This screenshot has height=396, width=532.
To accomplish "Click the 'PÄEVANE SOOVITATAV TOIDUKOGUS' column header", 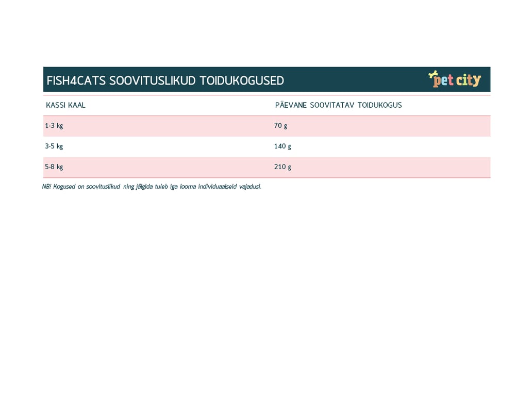I will coord(338,105).
